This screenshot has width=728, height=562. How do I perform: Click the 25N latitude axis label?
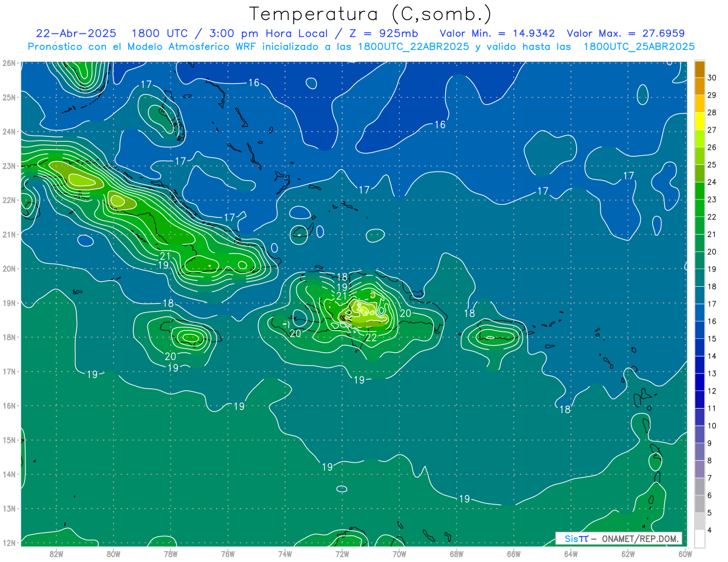pyautogui.click(x=9, y=97)
